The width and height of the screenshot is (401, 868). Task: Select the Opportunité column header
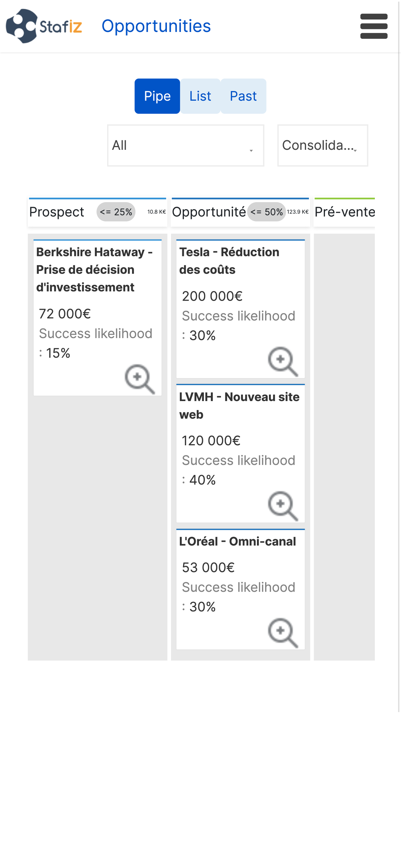click(x=209, y=212)
